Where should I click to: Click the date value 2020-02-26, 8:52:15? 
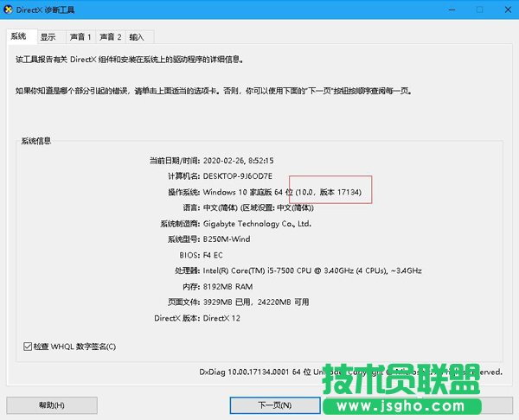point(239,161)
